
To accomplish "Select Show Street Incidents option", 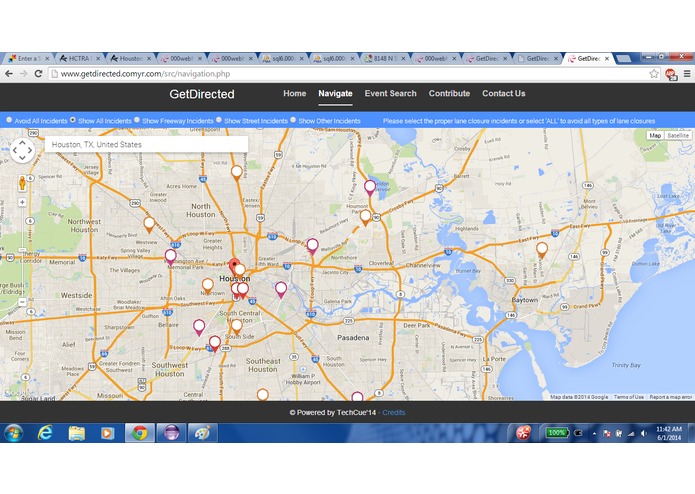I will point(219,120).
